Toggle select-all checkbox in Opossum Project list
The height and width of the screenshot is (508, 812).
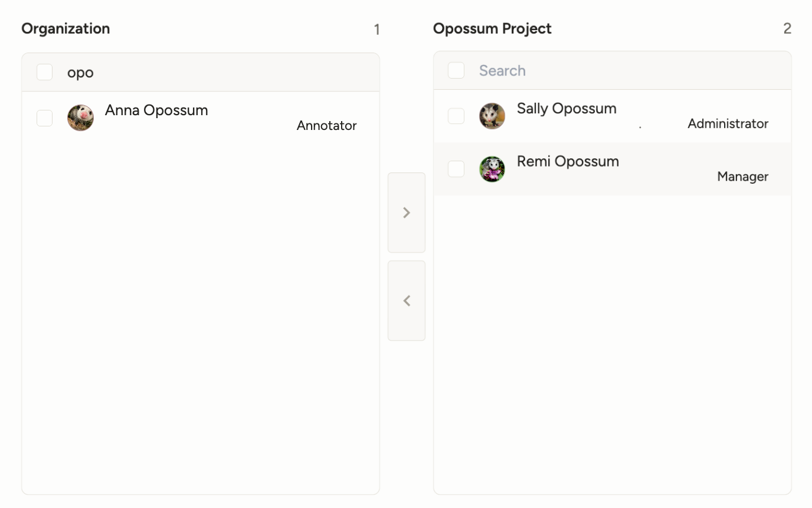[456, 70]
